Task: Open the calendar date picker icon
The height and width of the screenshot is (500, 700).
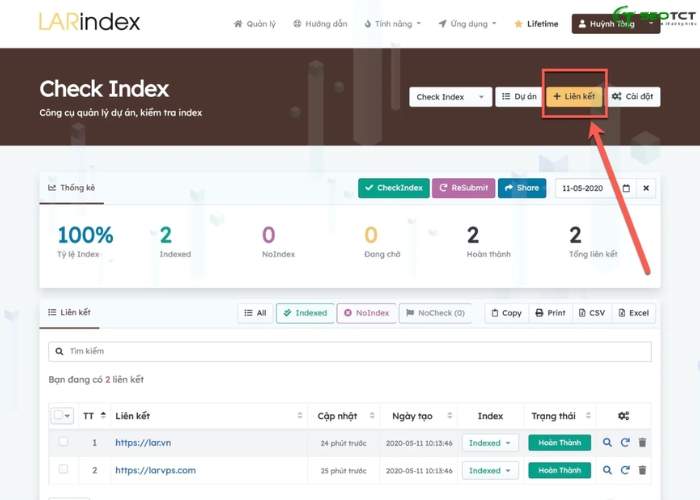Action: tap(626, 188)
